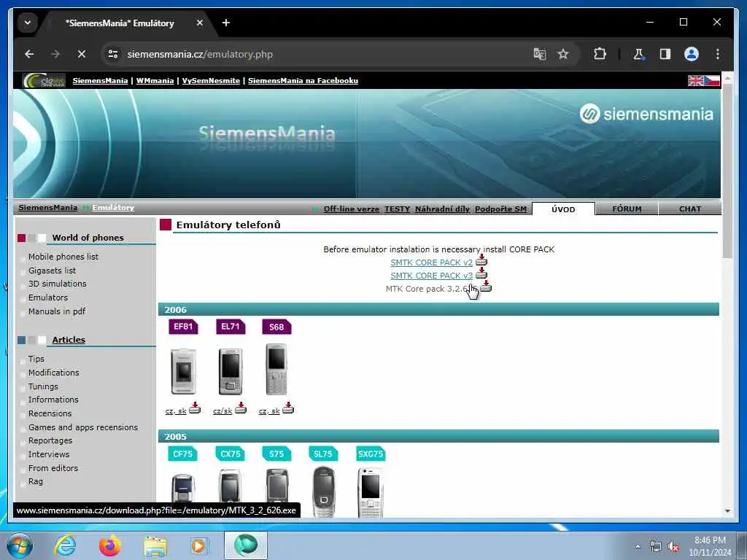The image size is (747, 560).
Task: Stop page loading with X button
Action: (x=82, y=54)
